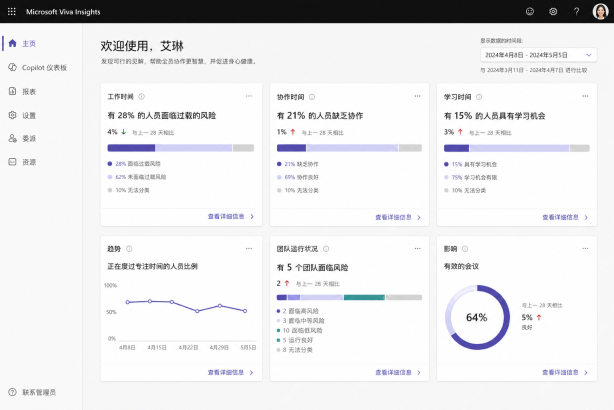Click question icon beside 联系管理员
Image resolution: width=614 pixels, height=410 pixels.
click(13, 392)
